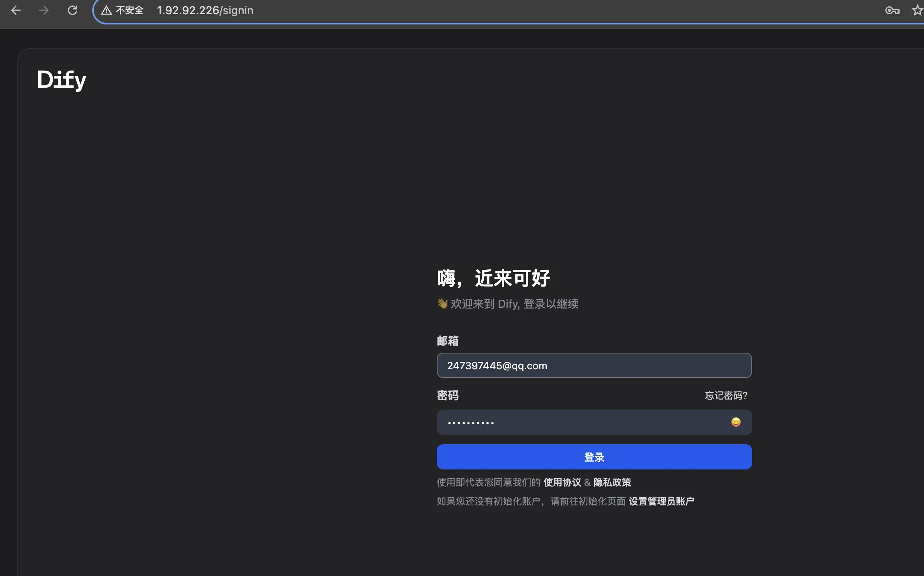Select the 密码 password input field

(x=572, y=422)
